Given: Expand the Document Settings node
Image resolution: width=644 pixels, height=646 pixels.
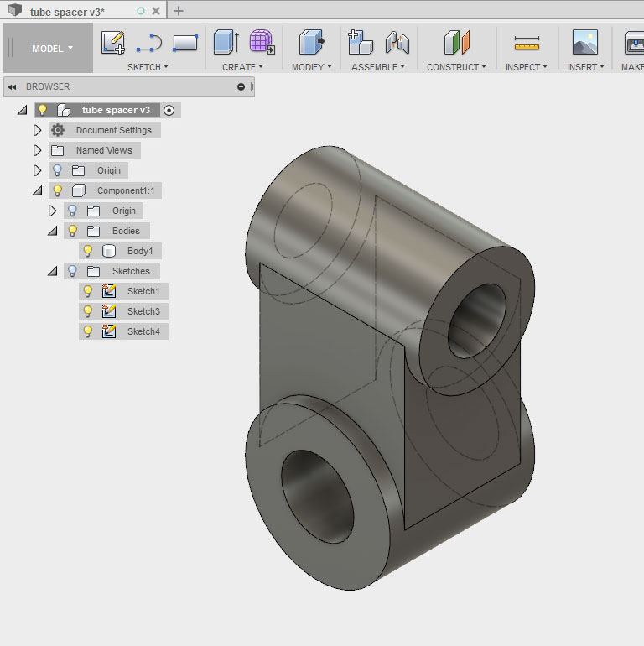Looking at the screenshot, I should click(37, 130).
